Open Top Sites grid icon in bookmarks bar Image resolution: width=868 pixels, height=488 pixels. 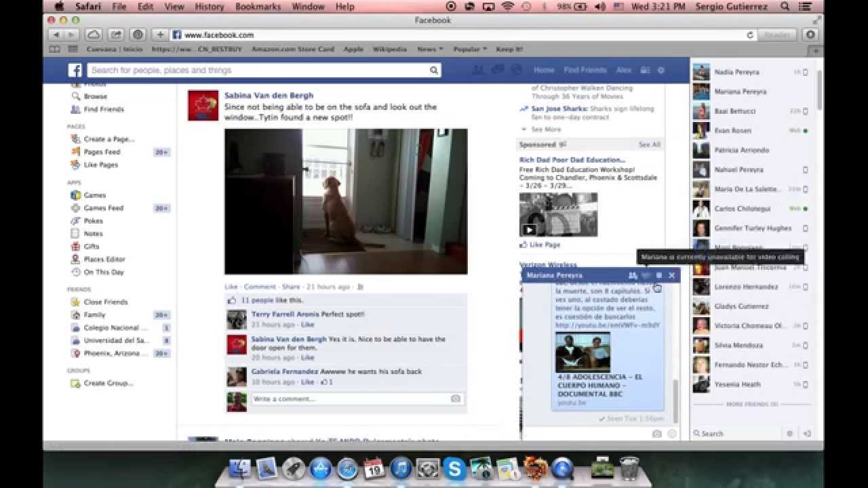tap(73, 49)
